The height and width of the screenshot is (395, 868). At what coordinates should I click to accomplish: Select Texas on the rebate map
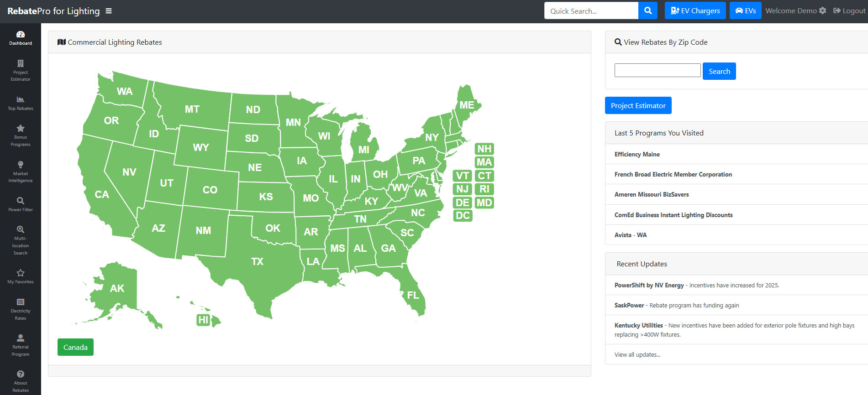[x=257, y=261]
